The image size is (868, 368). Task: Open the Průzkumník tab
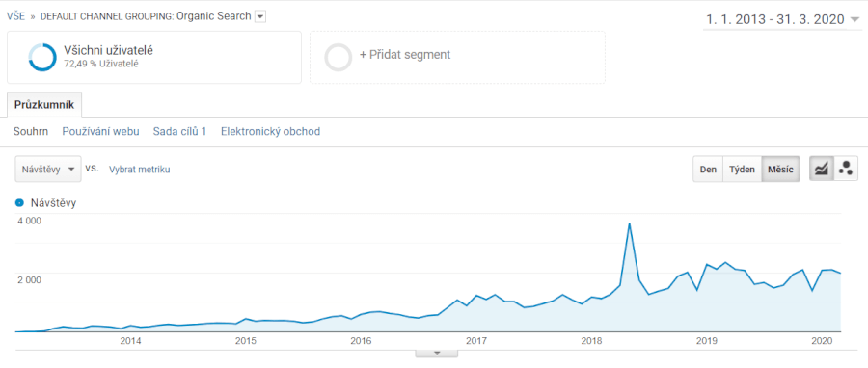point(44,104)
